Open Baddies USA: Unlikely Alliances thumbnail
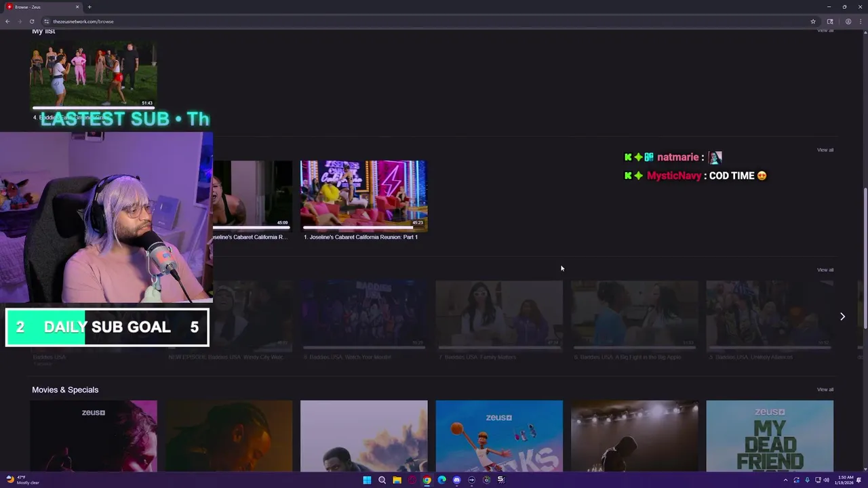This screenshot has width=868, height=488. click(770, 316)
